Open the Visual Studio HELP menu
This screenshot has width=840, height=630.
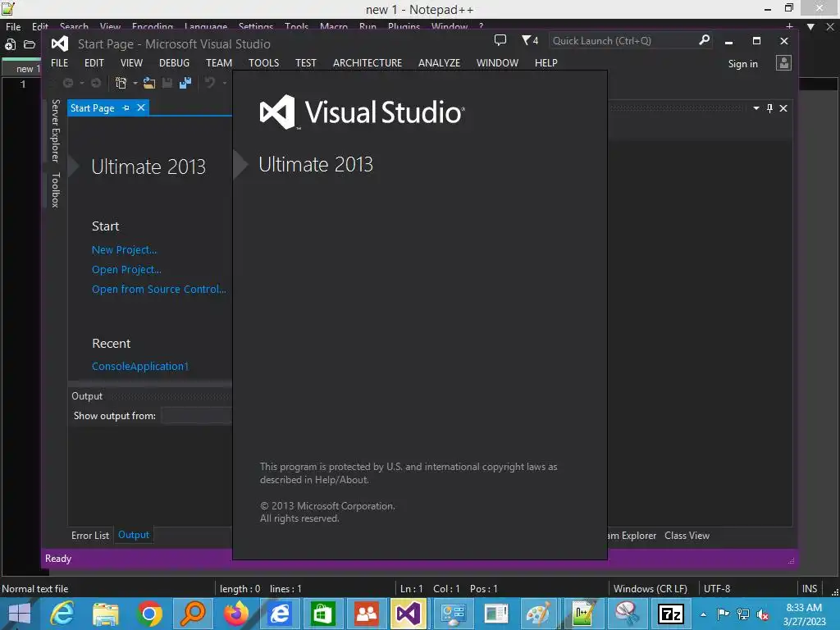click(546, 62)
